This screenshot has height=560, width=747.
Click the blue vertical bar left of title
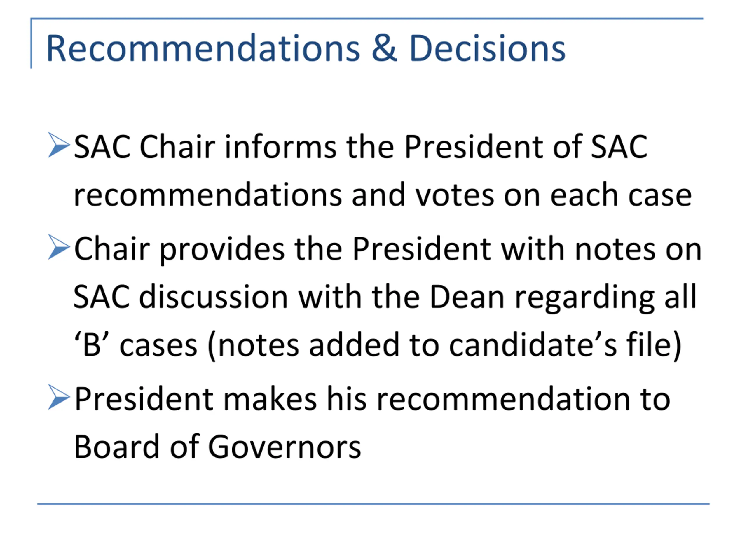31,43
